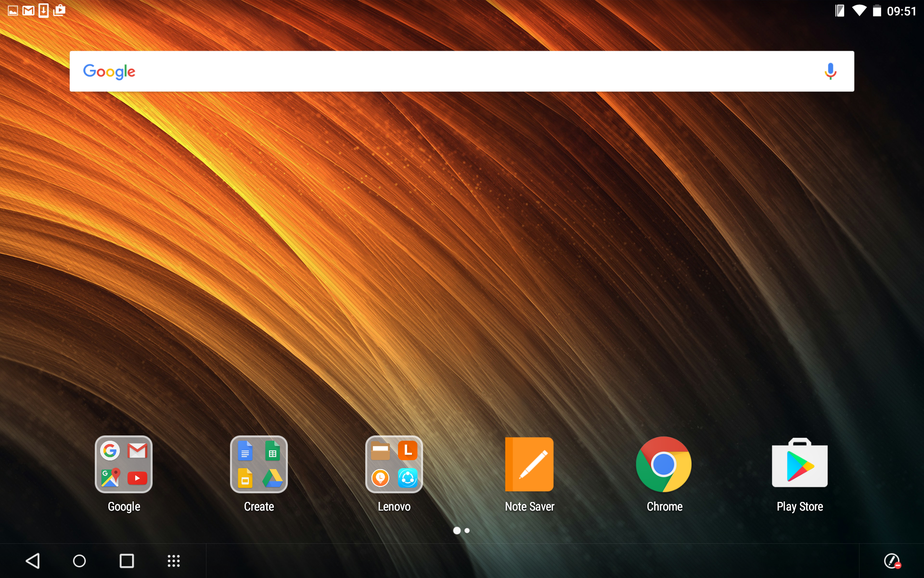Open the Chrome browser app
Screen dimensions: 924x578
coord(664,465)
